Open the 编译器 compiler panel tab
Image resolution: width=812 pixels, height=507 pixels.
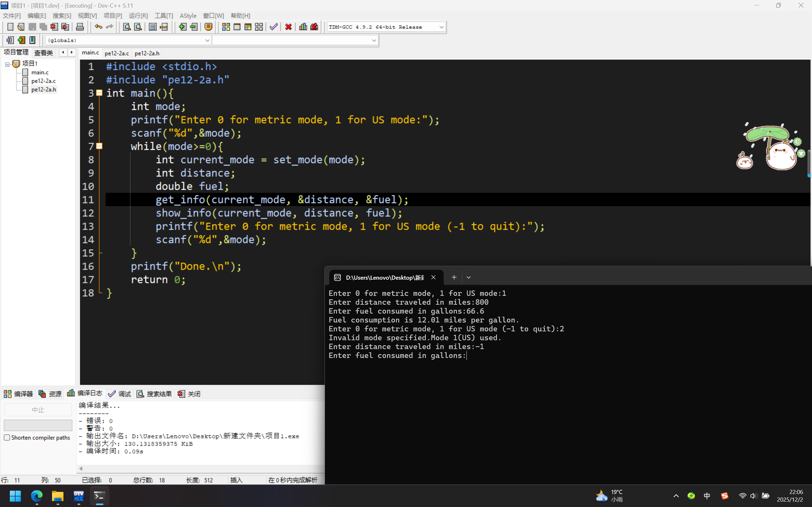tap(18, 394)
